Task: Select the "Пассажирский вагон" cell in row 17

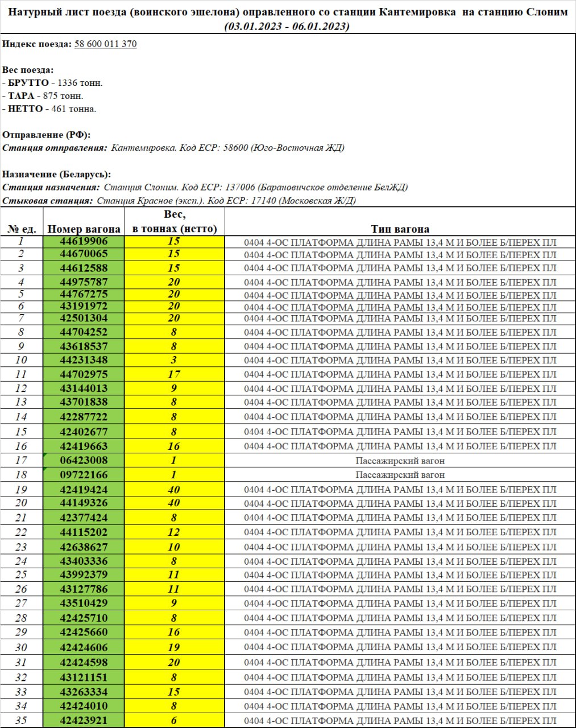Action: [400, 461]
